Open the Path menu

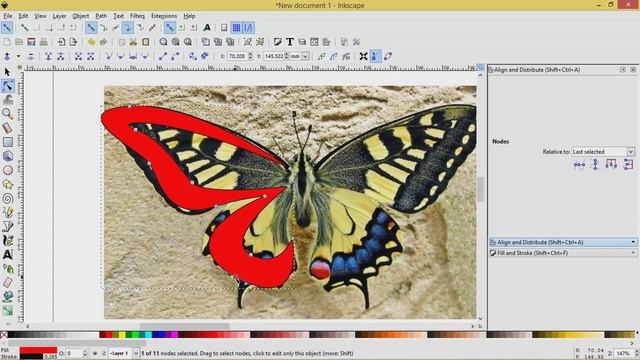(x=101, y=16)
